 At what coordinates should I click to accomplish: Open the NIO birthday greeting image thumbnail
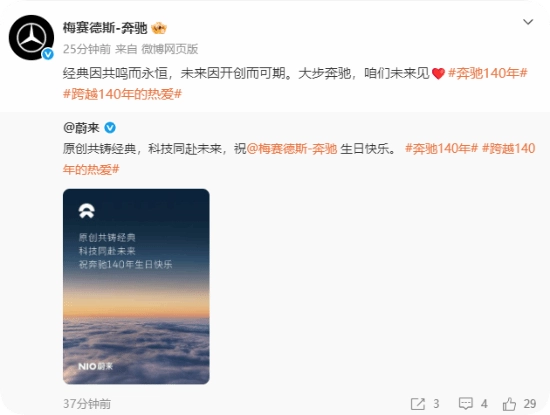coord(136,286)
